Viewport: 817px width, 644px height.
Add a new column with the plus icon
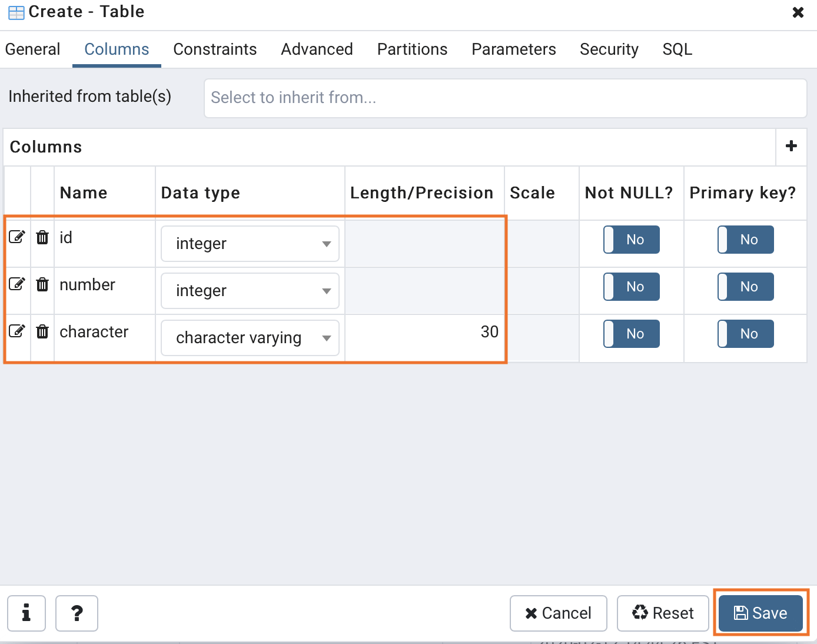[791, 147]
